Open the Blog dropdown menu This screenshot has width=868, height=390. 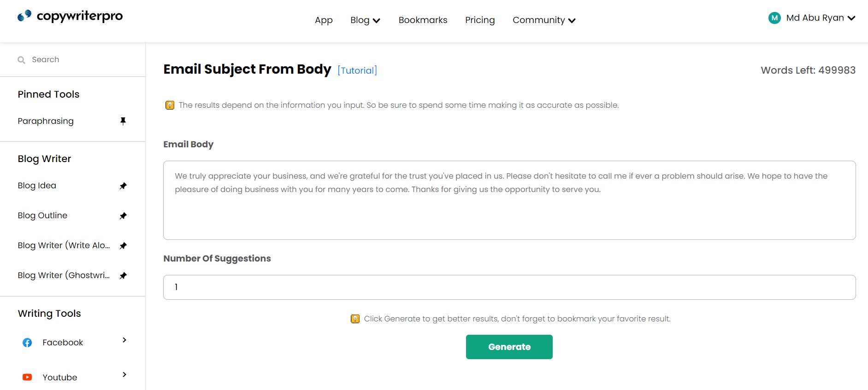(365, 20)
